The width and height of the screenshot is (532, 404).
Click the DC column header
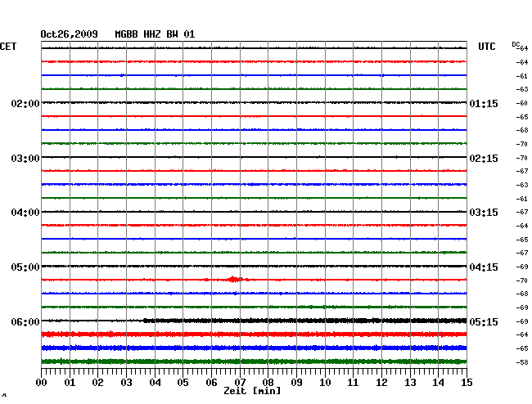pyautogui.click(x=516, y=44)
